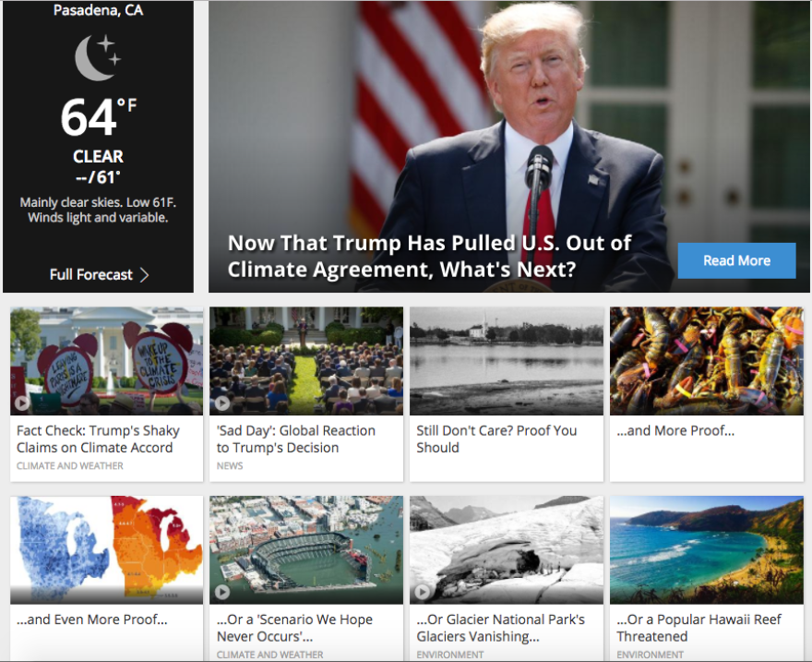Select the ENVIRONMENT tag under glacier article
The image size is (812, 662).
click(x=450, y=655)
